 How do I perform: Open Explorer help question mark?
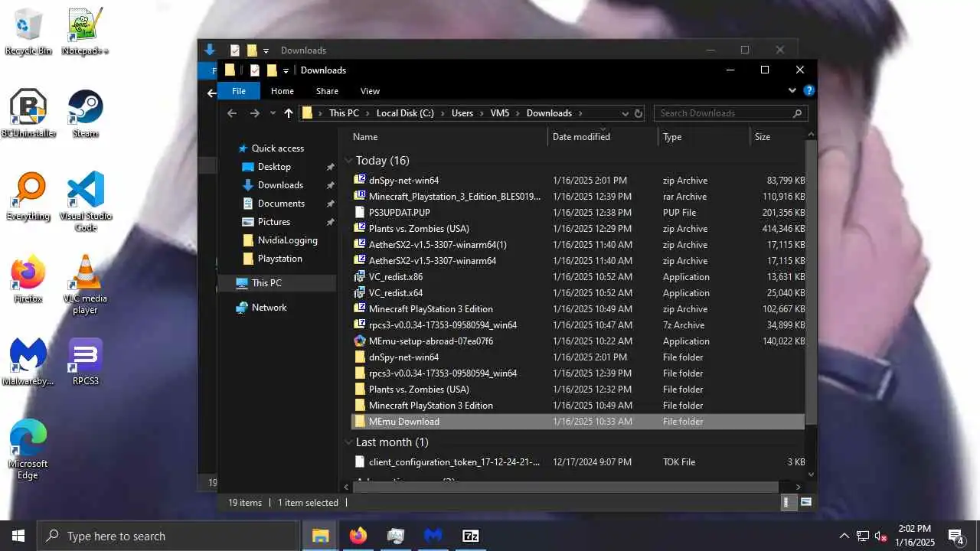point(808,90)
